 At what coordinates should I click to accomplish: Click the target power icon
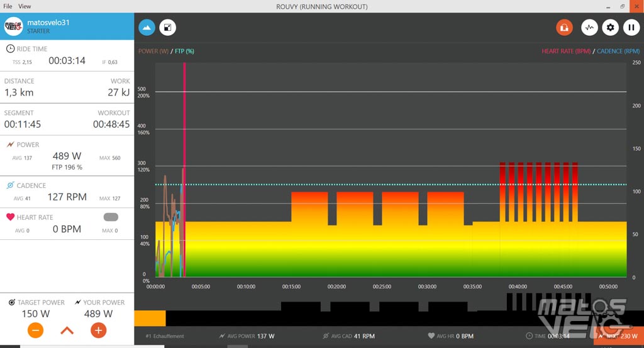(x=12, y=302)
